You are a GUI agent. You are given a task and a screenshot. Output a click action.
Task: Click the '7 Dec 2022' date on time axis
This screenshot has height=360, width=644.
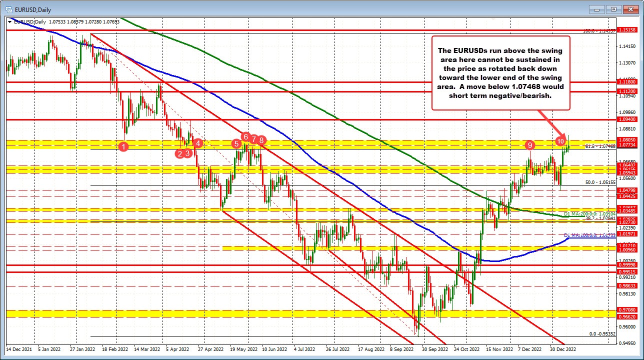coord(530,348)
